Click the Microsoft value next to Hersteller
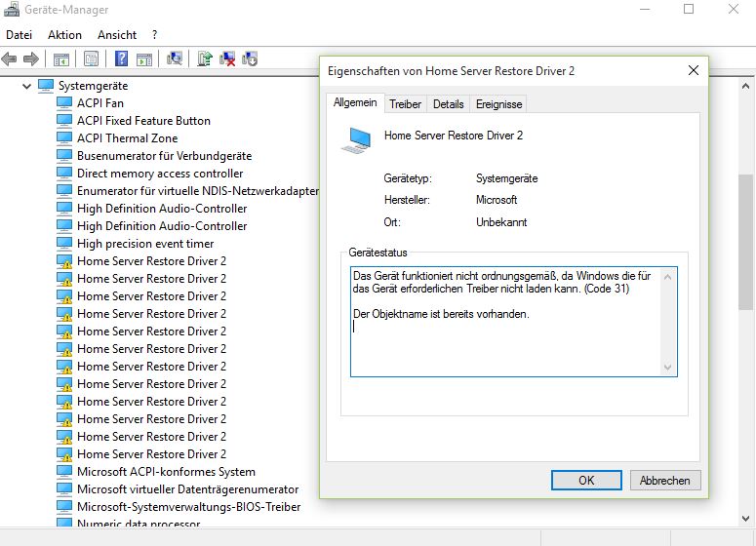 pyautogui.click(x=497, y=200)
